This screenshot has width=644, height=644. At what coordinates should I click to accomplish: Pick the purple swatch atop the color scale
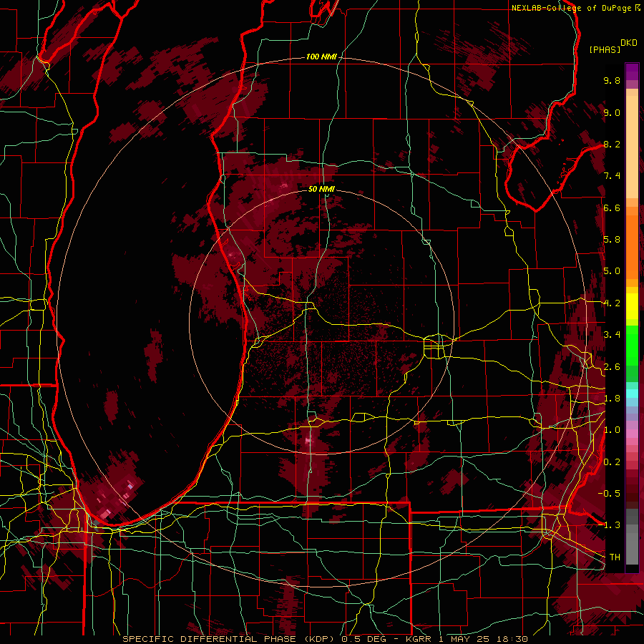(x=632, y=72)
